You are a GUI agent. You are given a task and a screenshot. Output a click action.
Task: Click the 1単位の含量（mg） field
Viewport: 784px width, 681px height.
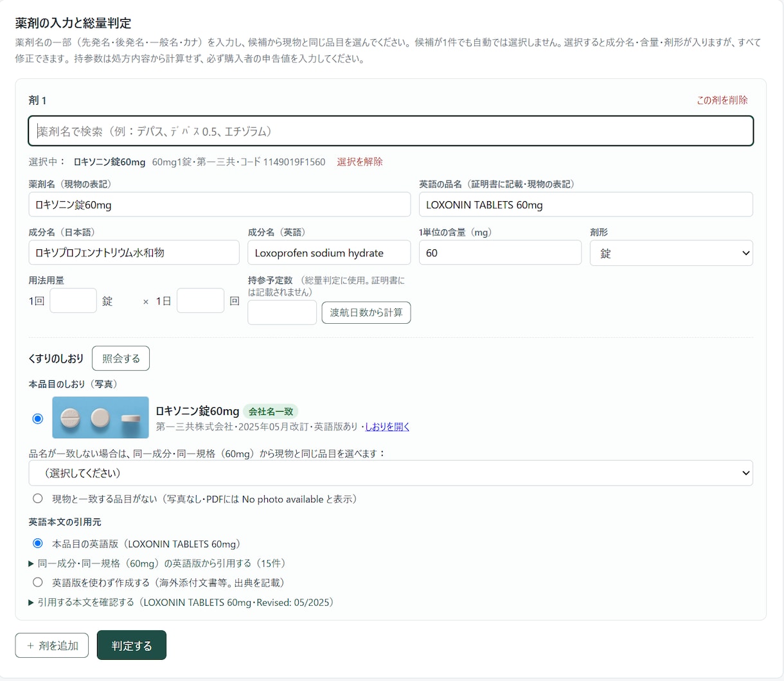pyautogui.click(x=501, y=253)
